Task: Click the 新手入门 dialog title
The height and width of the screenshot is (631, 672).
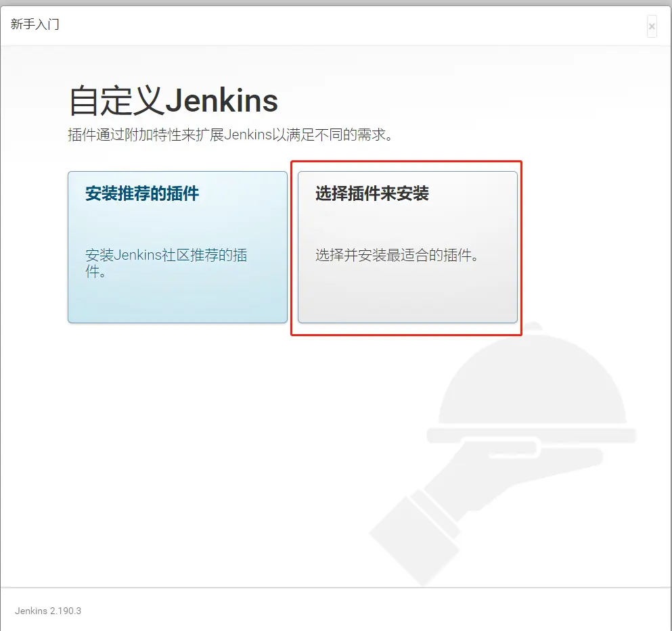Action: click(35, 25)
